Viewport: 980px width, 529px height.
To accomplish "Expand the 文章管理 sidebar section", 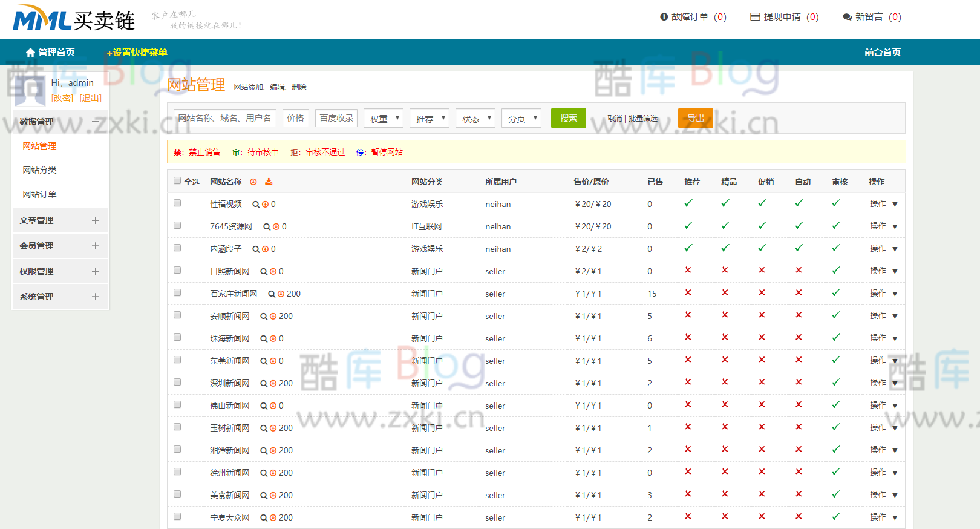I will point(60,220).
